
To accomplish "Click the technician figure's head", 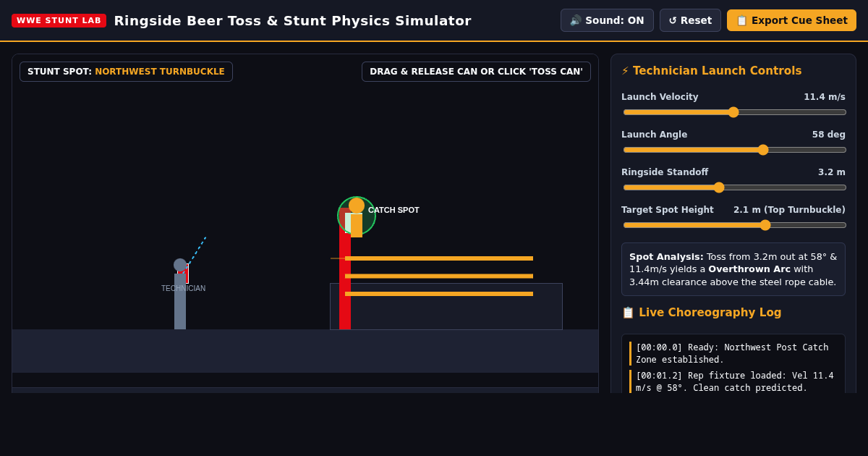I will click(x=180, y=265).
